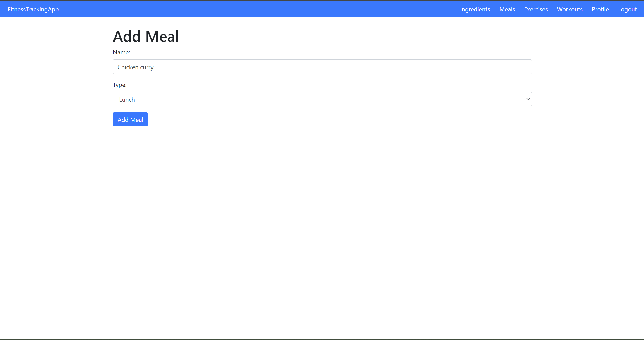Log out using the Logout link
The image size is (644, 340).
pyautogui.click(x=627, y=9)
